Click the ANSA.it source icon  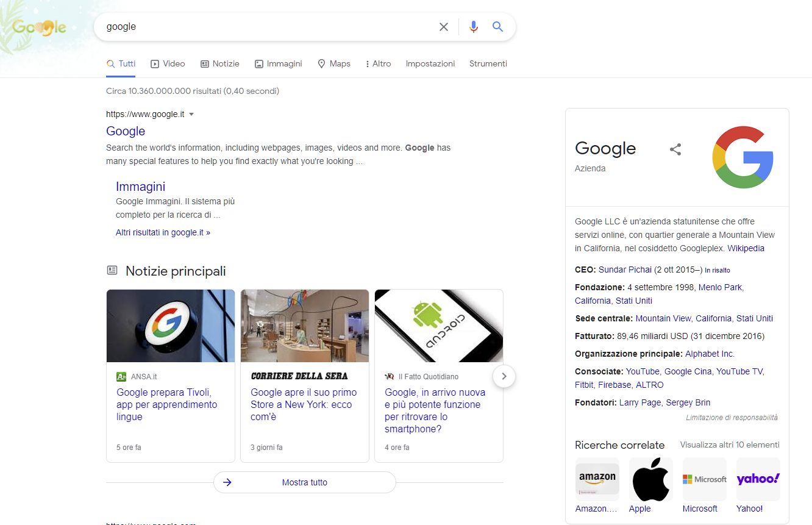tap(121, 377)
